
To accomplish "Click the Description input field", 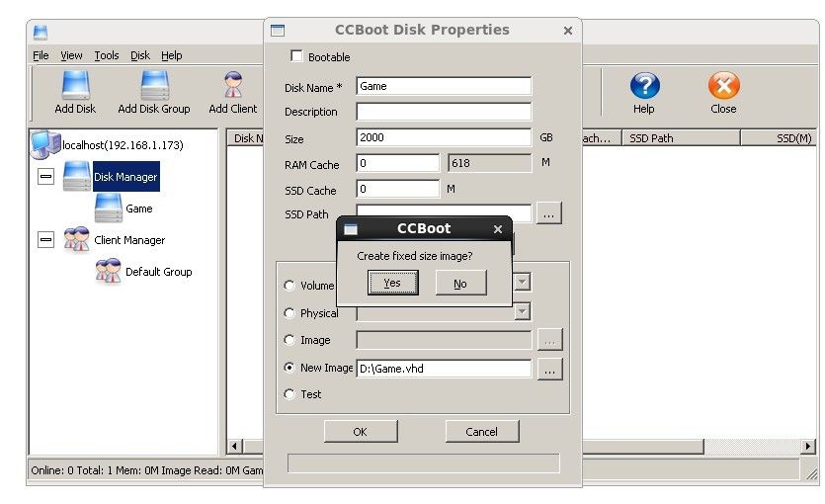I will pos(444,112).
